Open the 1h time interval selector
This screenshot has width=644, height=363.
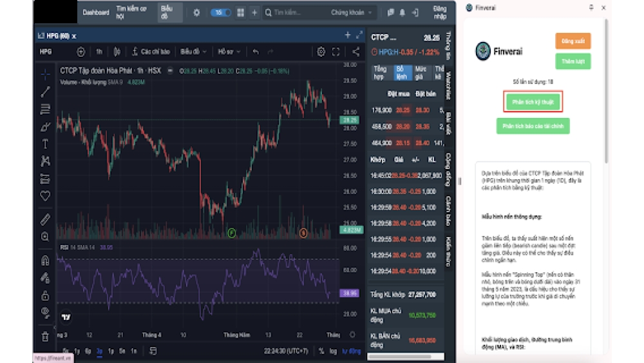[99, 52]
